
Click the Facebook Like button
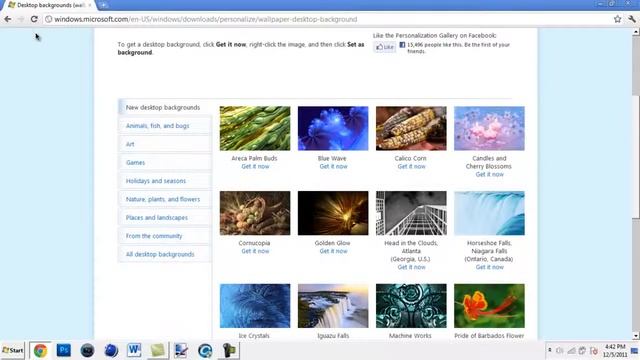(x=385, y=47)
